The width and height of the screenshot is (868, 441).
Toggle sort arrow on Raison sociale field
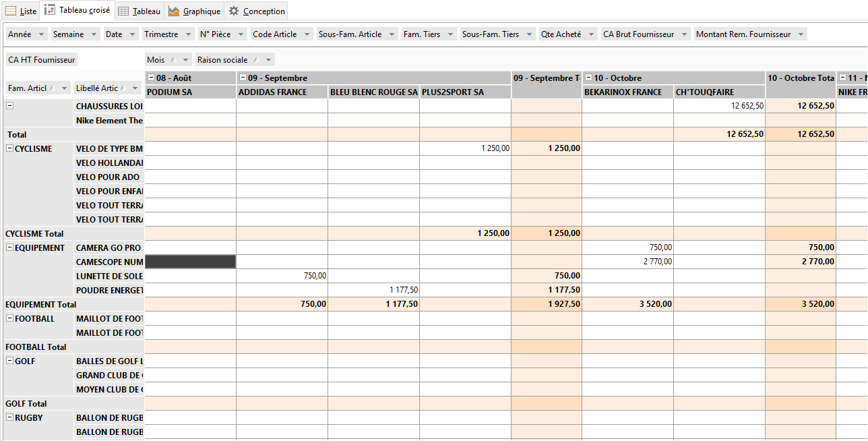pos(257,60)
